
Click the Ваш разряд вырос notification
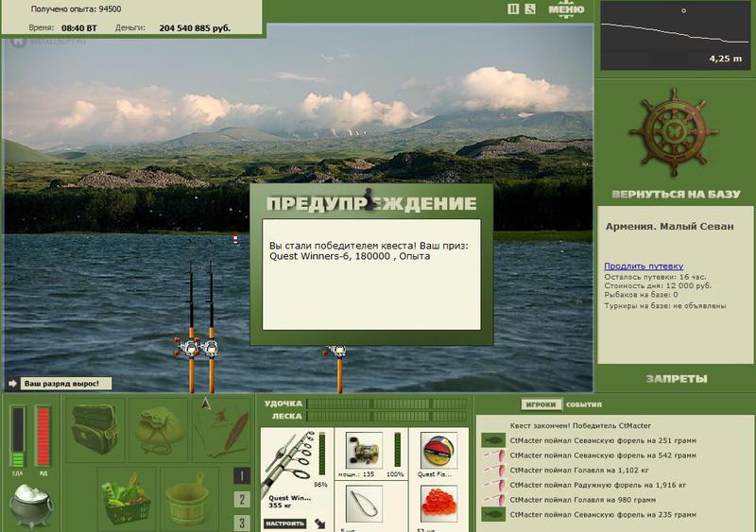(x=65, y=384)
